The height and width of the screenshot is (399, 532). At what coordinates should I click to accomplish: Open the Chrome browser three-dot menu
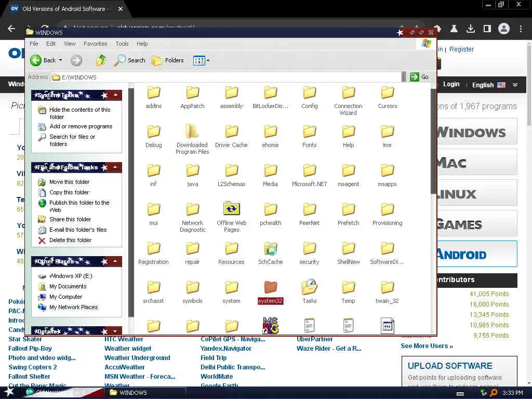[521, 29]
